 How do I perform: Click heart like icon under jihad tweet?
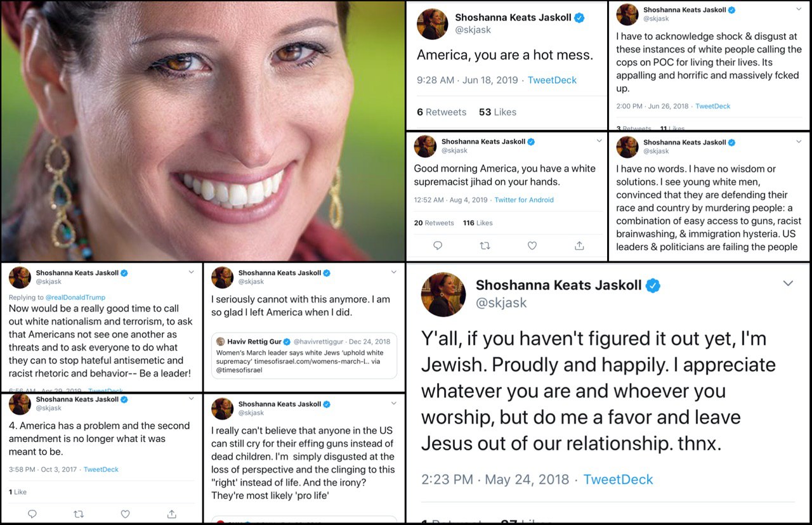(532, 245)
